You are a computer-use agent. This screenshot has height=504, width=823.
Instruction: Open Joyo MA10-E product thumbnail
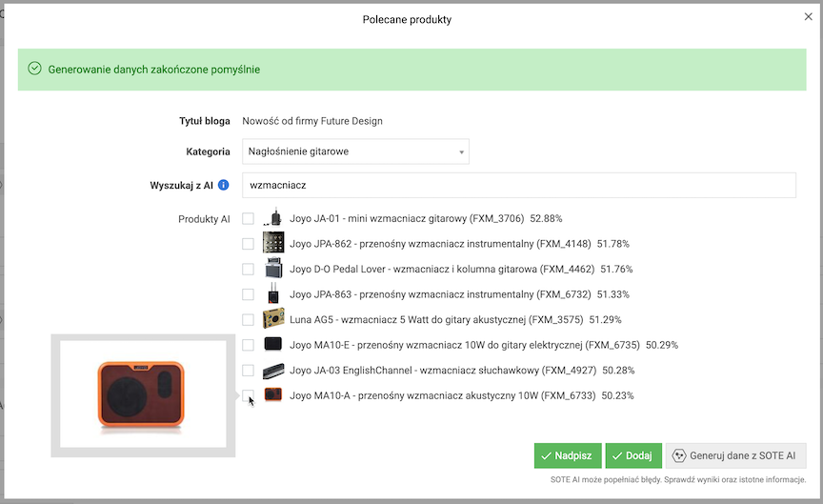pos(273,344)
